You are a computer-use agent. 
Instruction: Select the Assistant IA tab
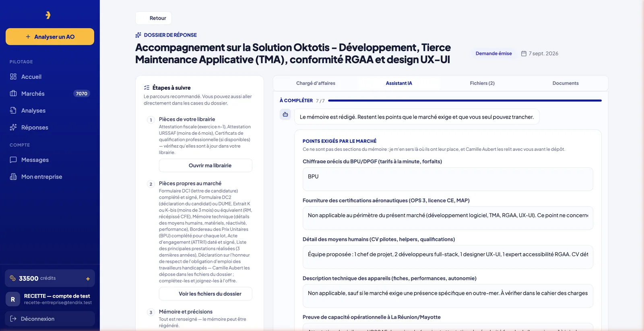[399, 83]
